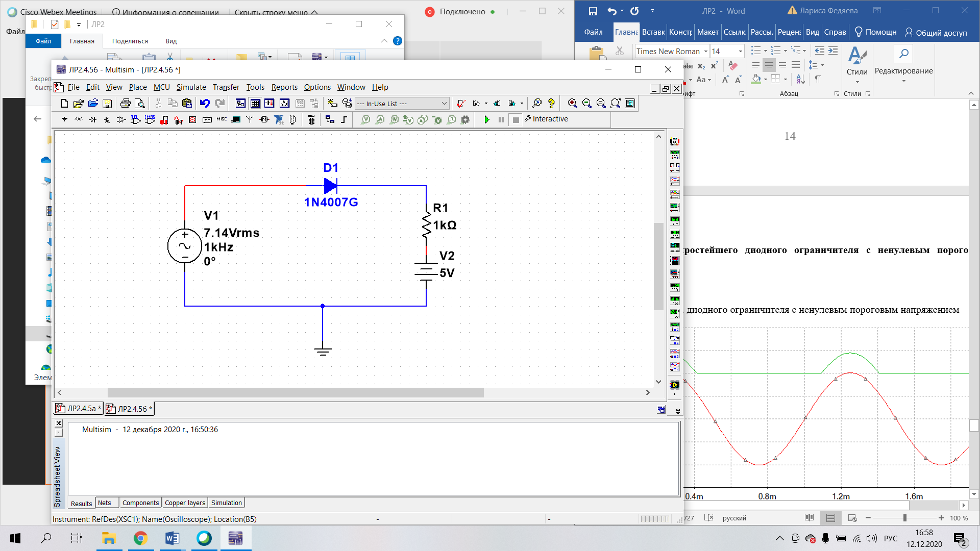Click the Print icon in Multisim toolbar
Image resolution: width=980 pixels, height=551 pixels.
pos(126,104)
